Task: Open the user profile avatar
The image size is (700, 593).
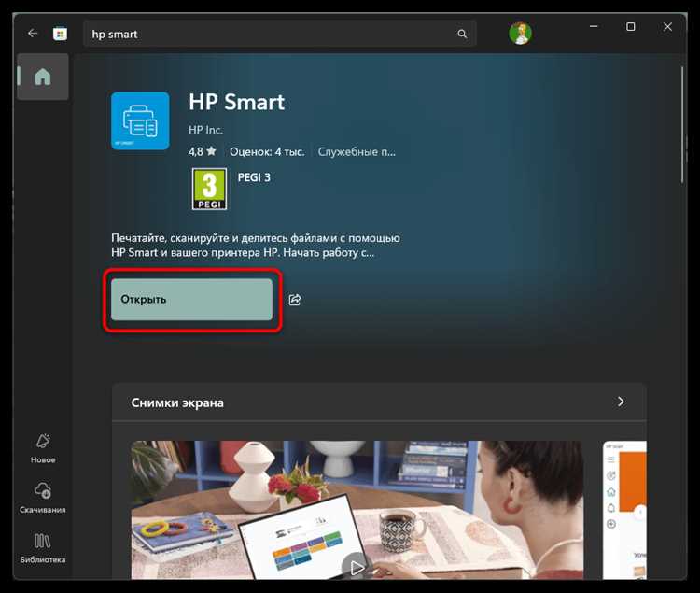Action: click(x=520, y=34)
